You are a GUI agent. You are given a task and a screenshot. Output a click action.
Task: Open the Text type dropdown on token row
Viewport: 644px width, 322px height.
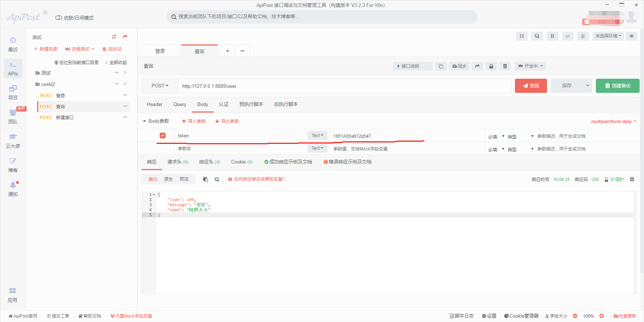pos(317,136)
